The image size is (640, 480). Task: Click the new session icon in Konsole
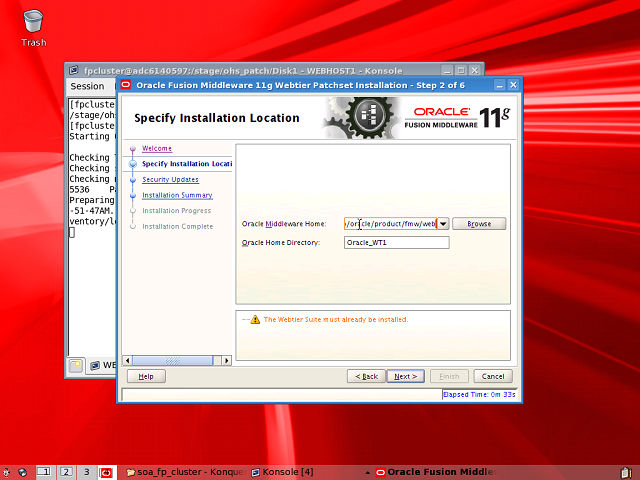76,365
